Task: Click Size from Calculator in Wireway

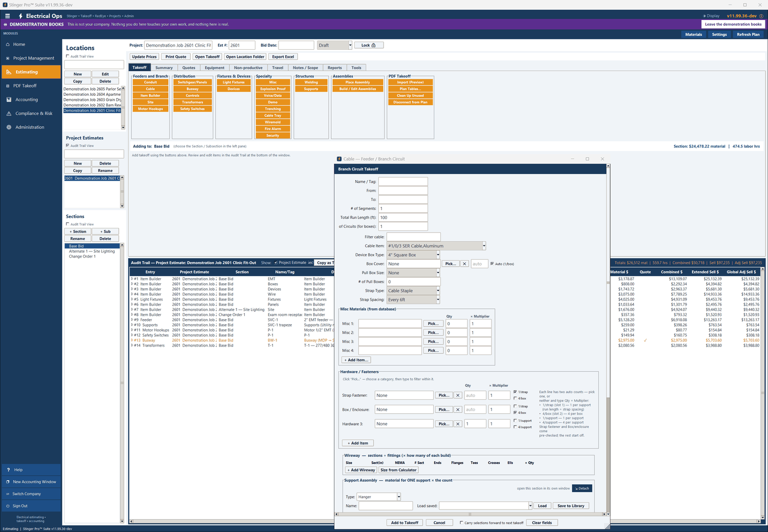Action: 398,470
